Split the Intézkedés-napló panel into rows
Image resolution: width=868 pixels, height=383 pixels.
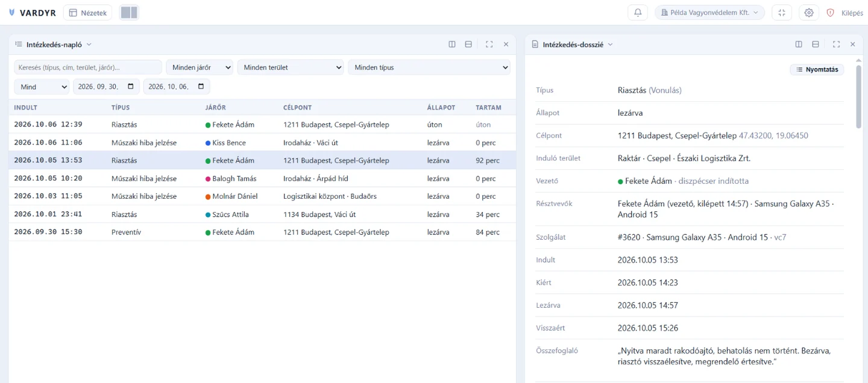point(468,45)
